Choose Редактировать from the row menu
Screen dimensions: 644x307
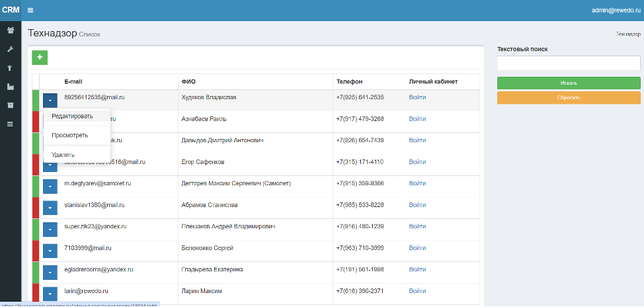pyautogui.click(x=77, y=116)
